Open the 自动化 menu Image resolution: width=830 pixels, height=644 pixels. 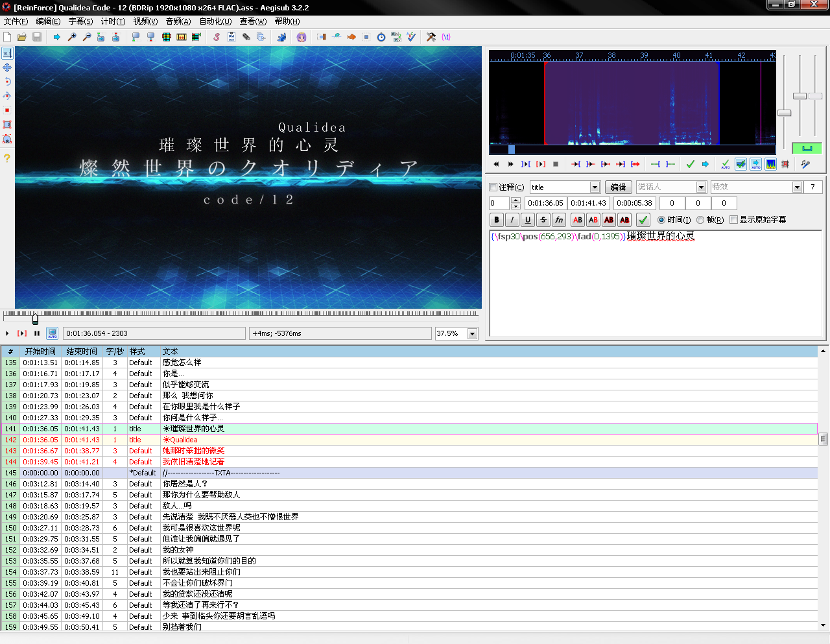click(x=215, y=21)
